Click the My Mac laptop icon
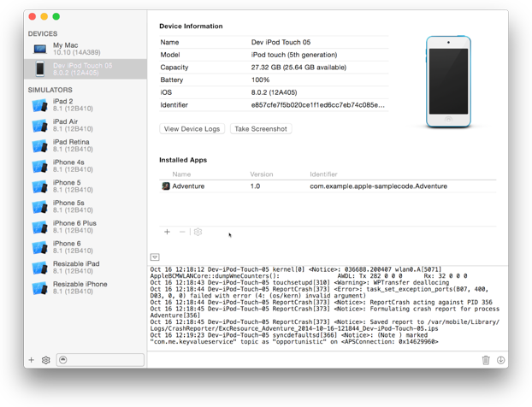Screen dimensions: 532x407 pyautogui.click(x=40, y=50)
